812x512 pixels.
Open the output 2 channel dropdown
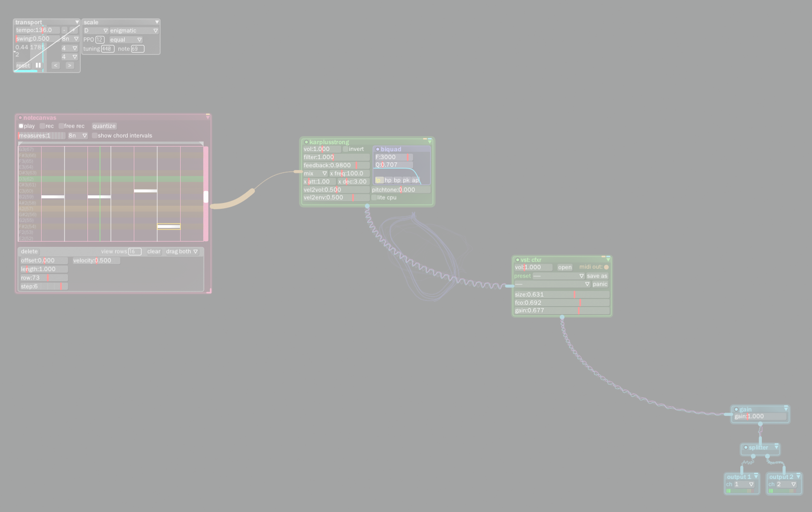pyautogui.click(x=787, y=484)
